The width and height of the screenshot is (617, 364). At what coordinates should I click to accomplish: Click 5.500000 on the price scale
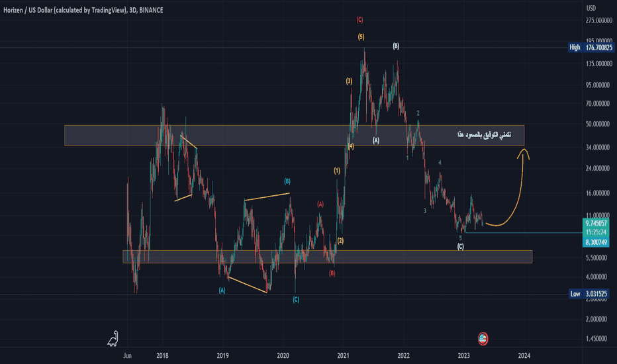pyautogui.click(x=596, y=257)
